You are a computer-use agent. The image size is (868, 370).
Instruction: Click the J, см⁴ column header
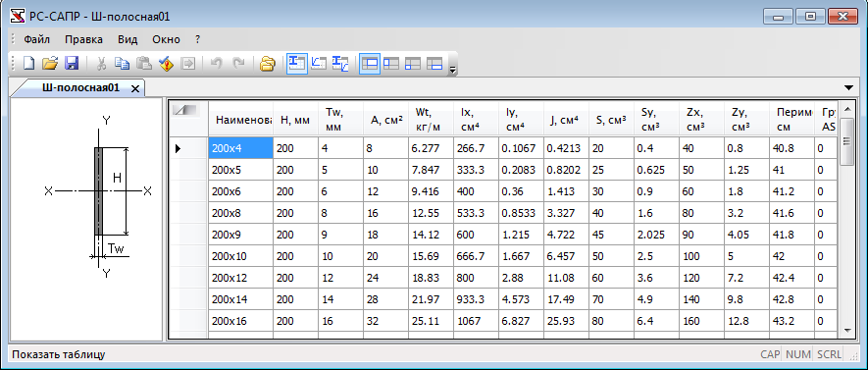click(x=566, y=119)
